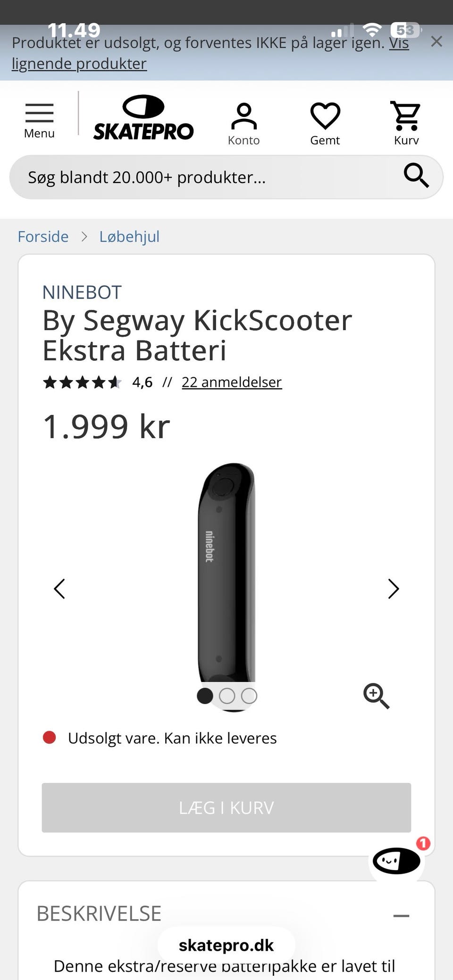Zoom product image with magnifier plus icon
The image size is (453, 980).
point(376,696)
